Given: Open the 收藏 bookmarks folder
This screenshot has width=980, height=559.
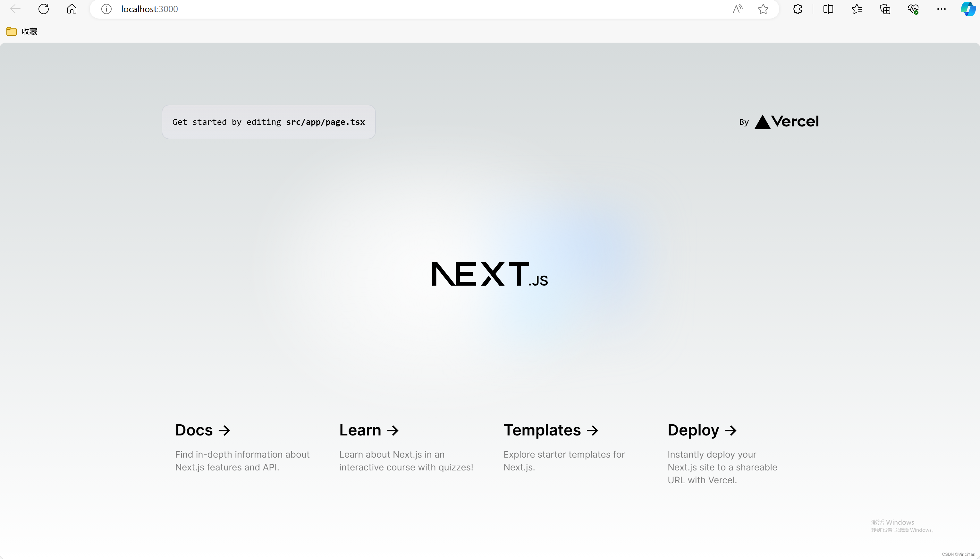Looking at the screenshot, I should (22, 31).
